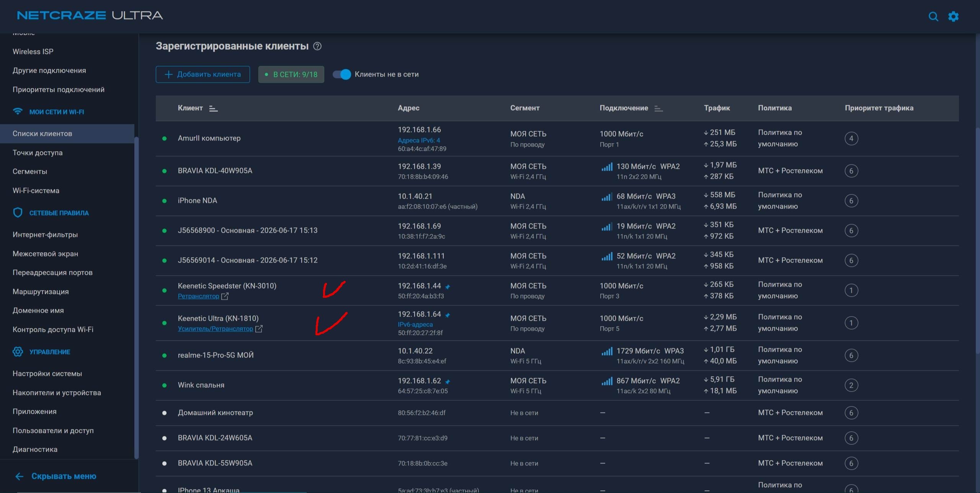The image size is (980, 493).
Task: Open the external link icon next to Ретранслятор
Action: (x=225, y=296)
